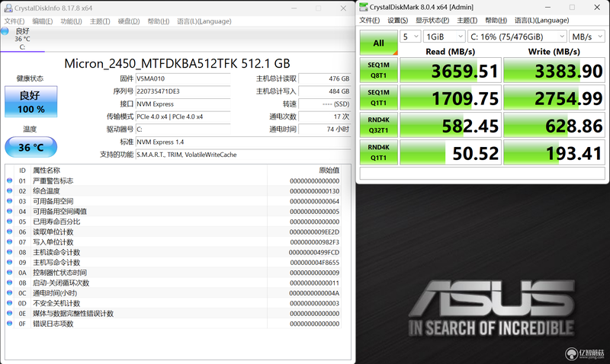
Task: Click the SEQ1M Q8T1 read result 3659.51
Action: (x=451, y=70)
